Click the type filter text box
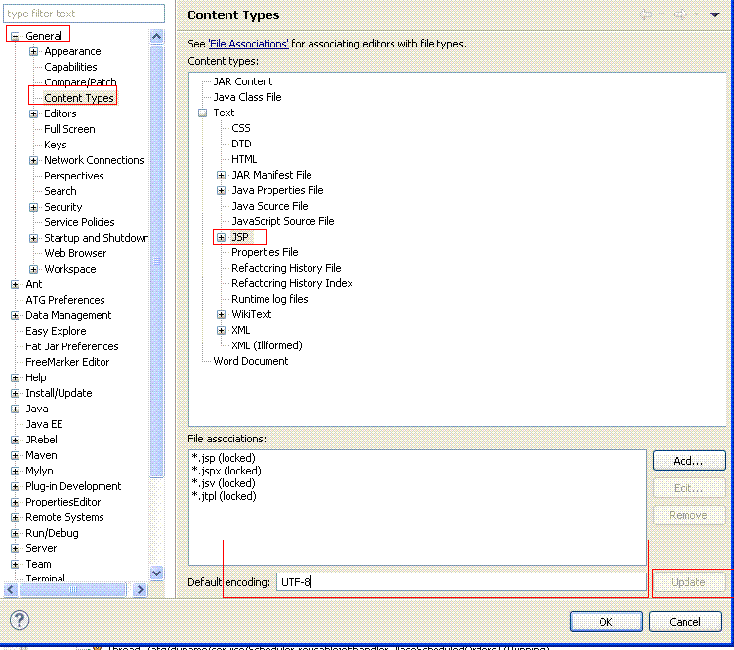Viewport: 734px width, 650px height. tap(84, 14)
